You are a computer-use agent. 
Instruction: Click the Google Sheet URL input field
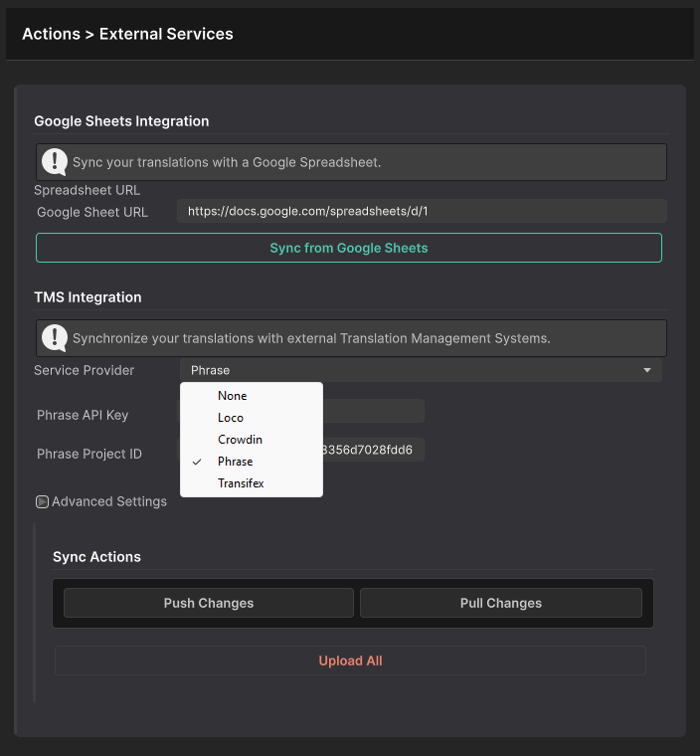pos(421,211)
